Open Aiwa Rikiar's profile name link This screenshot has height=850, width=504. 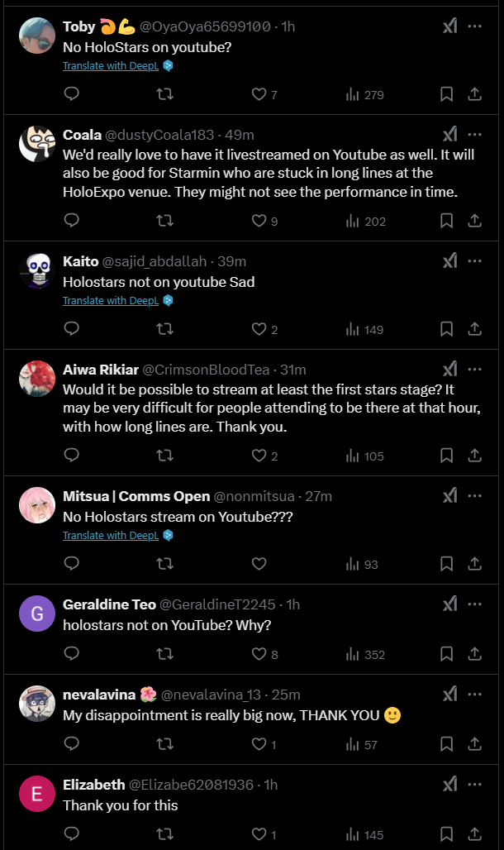point(101,370)
